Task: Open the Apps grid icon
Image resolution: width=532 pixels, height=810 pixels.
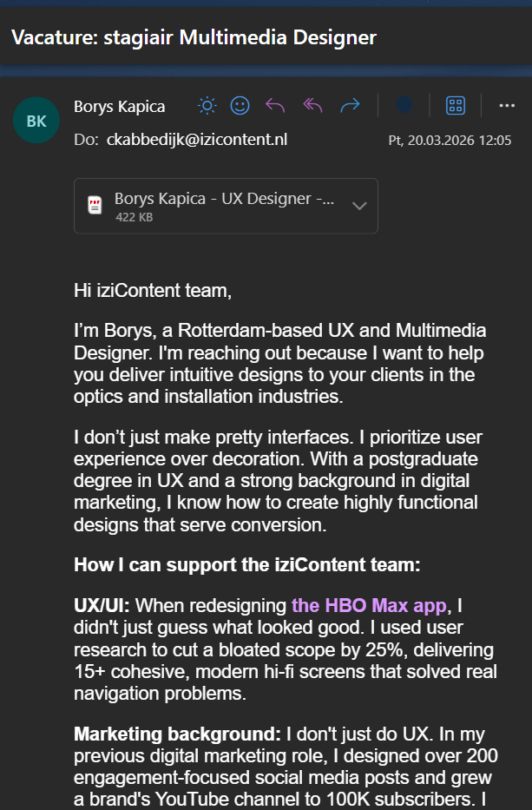Action: pyautogui.click(x=455, y=106)
